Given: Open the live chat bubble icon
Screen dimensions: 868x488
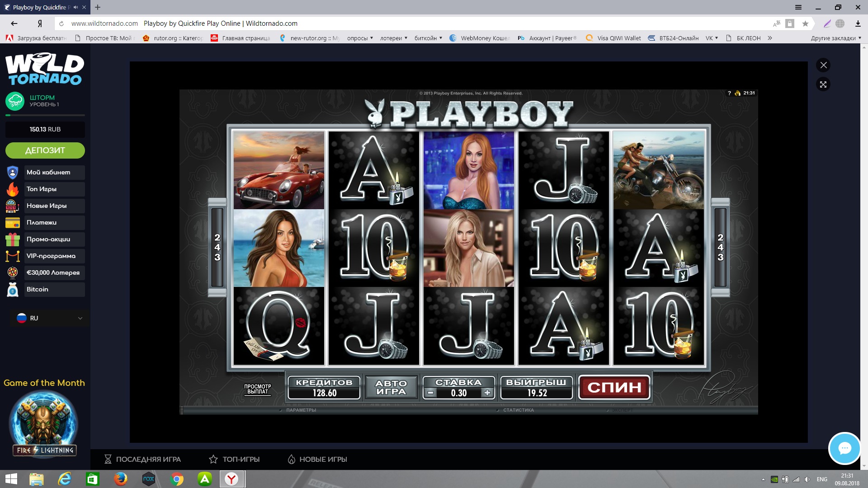Looking at the screenshot, I should pyautogui.click(x=844, y=448).
